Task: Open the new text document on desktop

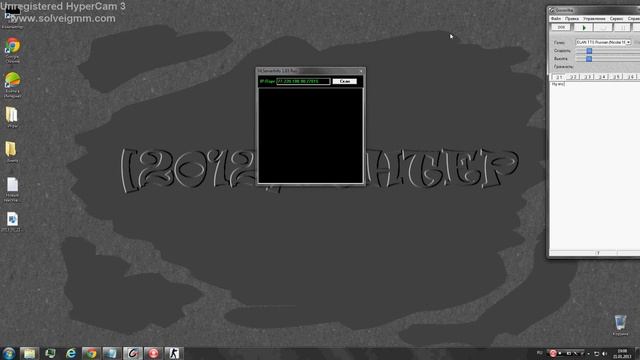Action: point(12,189)
